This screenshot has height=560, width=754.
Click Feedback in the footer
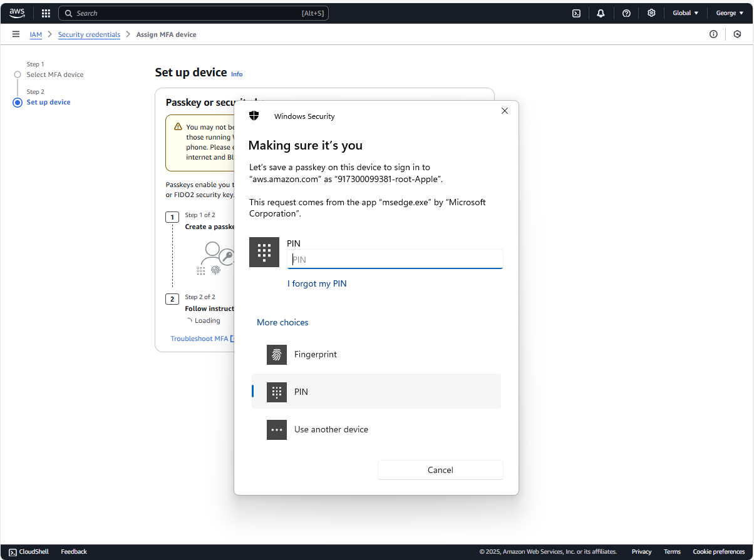coord(74,552)
